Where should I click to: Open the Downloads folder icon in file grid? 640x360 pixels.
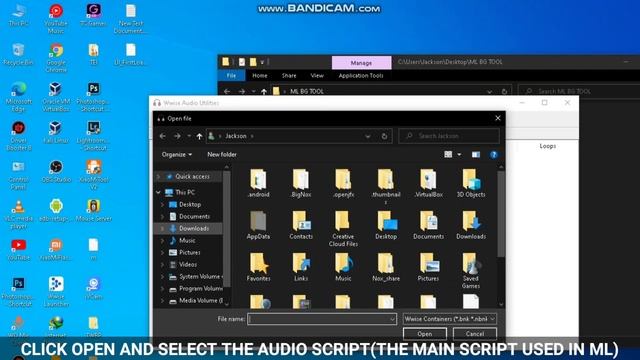[471, 225]
